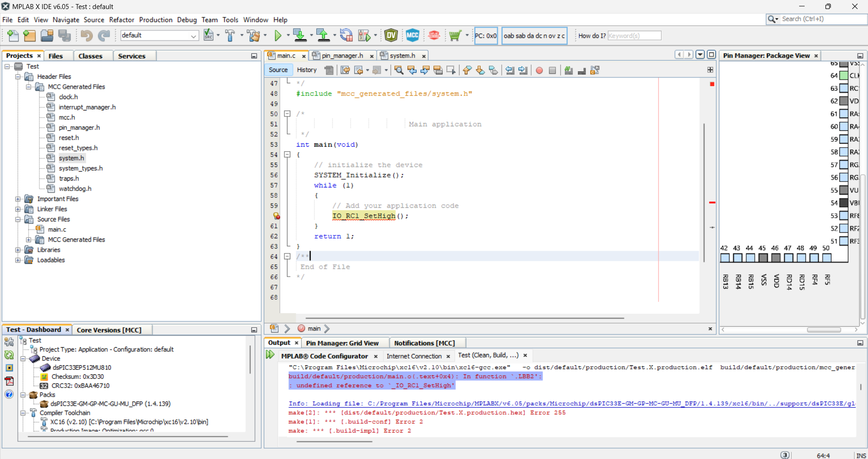Click the How do I keyword search field

tap(634, 36)
